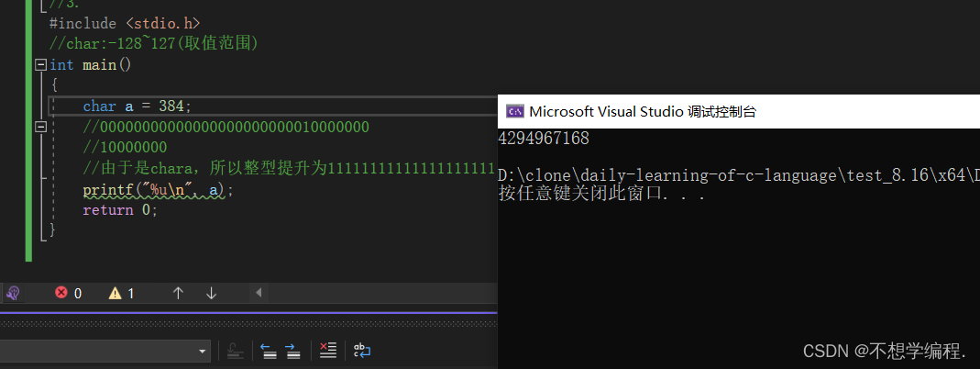The height and width of the screenshot is (369, 980).
Task: Click the char range comment line
Action: coord(154,44)
